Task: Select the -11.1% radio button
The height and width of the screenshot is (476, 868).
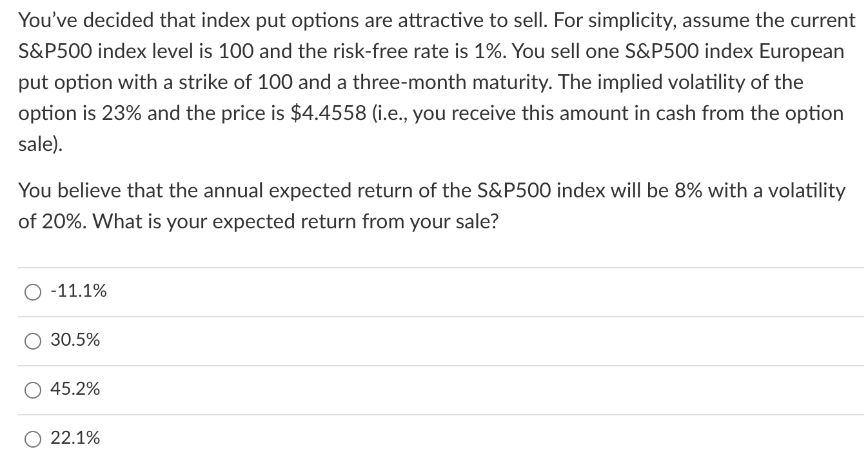Action: pos(33,292)
